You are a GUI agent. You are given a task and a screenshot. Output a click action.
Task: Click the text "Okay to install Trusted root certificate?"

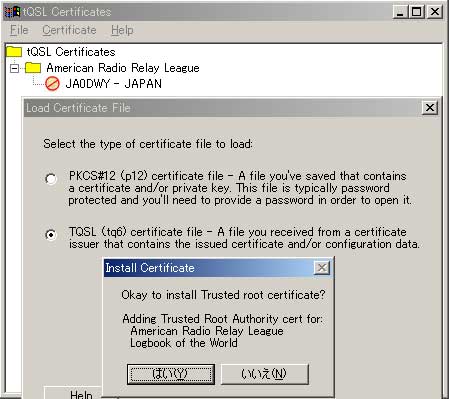point(223,295)
